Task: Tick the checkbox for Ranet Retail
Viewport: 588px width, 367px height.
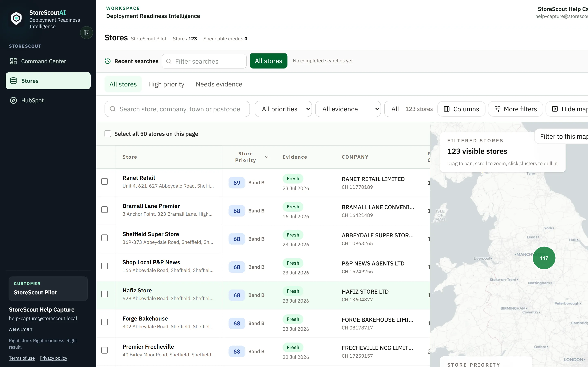Action: 105,181
